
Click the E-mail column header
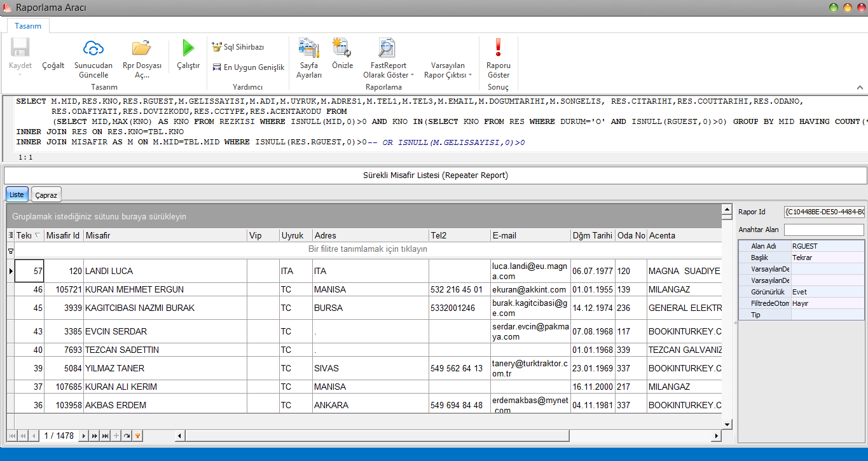(x=530, y=235)
